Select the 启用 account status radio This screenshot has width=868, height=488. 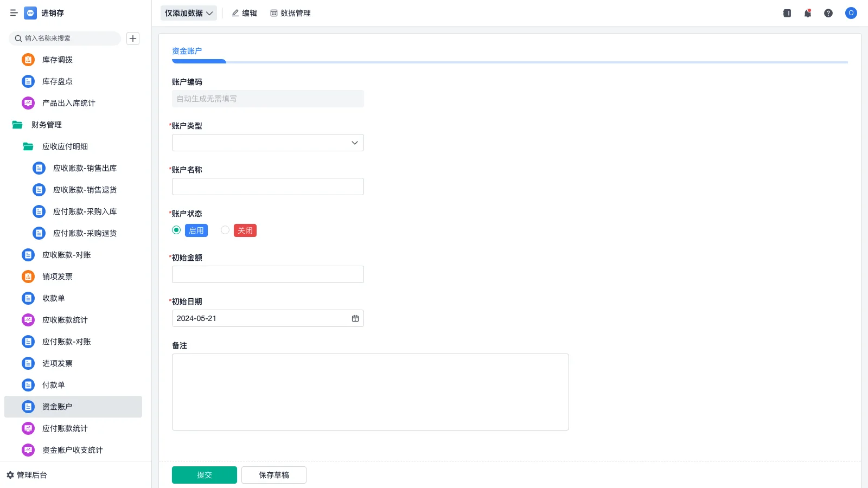tap(176, 230)
